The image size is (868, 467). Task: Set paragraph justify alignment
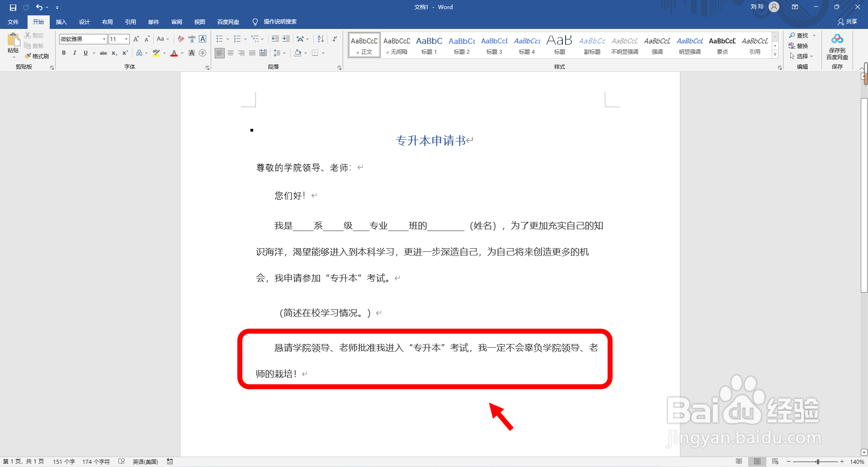click(252, 53)
